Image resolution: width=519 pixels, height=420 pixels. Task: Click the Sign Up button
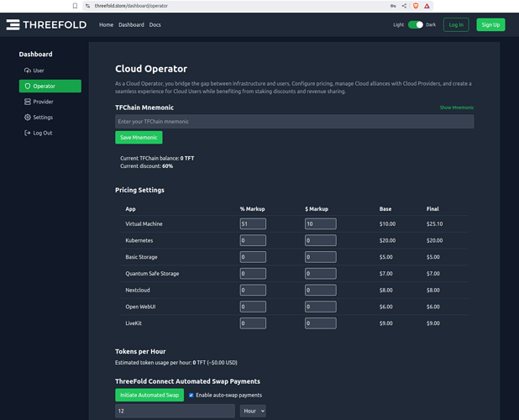pos(490,24)
